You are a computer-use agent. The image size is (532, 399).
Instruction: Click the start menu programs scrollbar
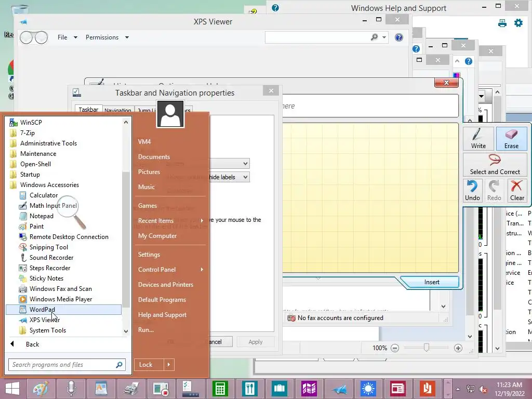[126, 239]
